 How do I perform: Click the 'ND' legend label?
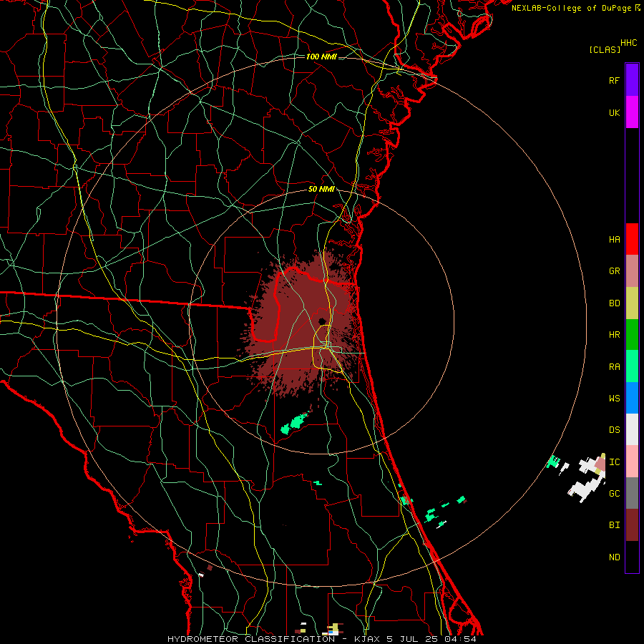[x=614, y=557]
